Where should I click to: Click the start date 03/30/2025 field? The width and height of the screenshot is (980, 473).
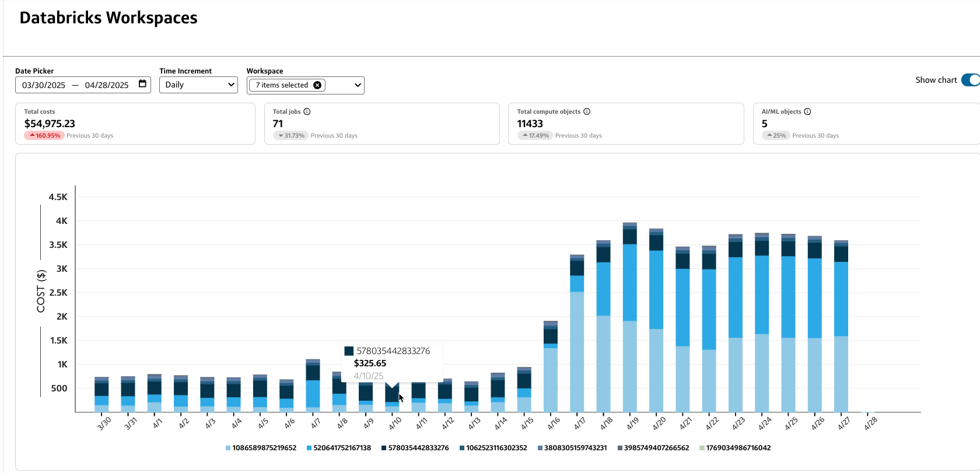coord(44,85)
